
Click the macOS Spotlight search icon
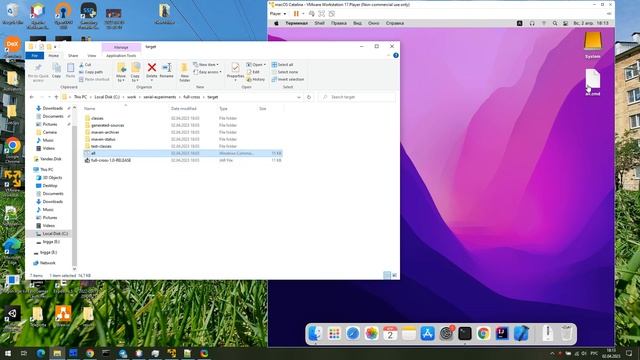tap(555, 24)
